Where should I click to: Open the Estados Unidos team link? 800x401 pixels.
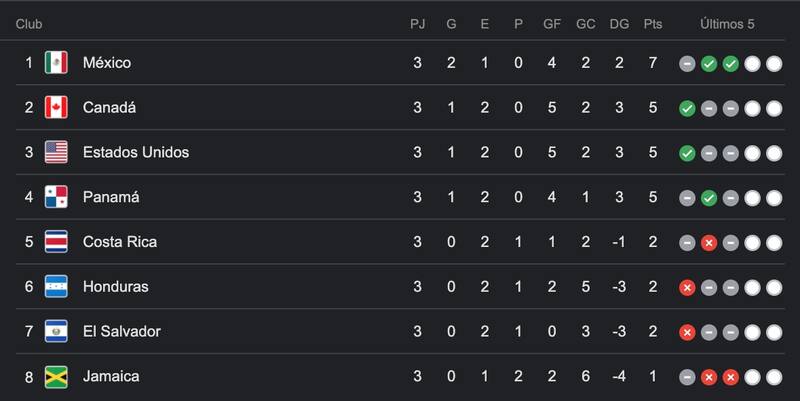click(x=136, y=153)
